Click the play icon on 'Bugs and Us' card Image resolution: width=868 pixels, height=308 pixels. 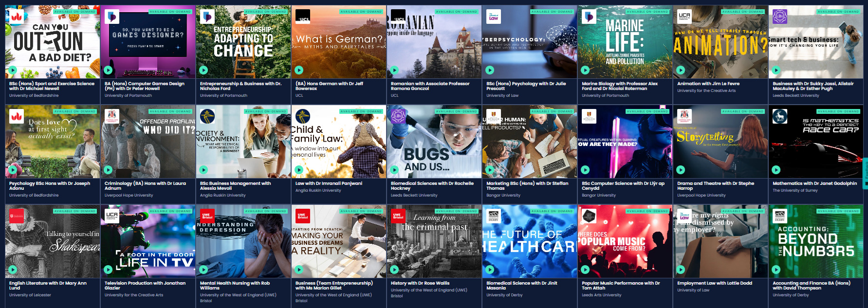point(394,170)
